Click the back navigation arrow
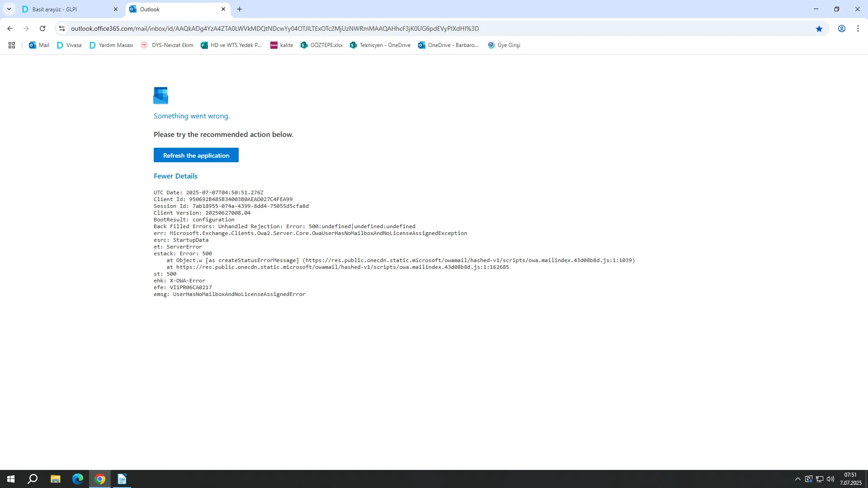The height and width of the screenshot is (488, 868). tap(10, 28)
